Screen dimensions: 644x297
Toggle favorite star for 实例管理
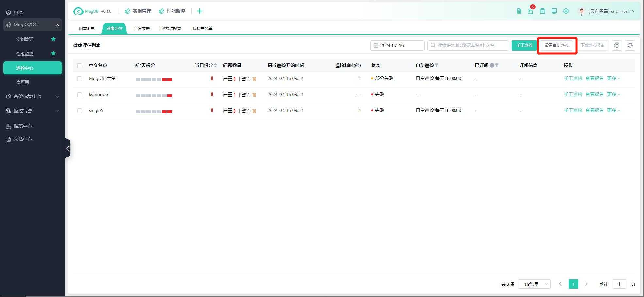coord(53,39)
